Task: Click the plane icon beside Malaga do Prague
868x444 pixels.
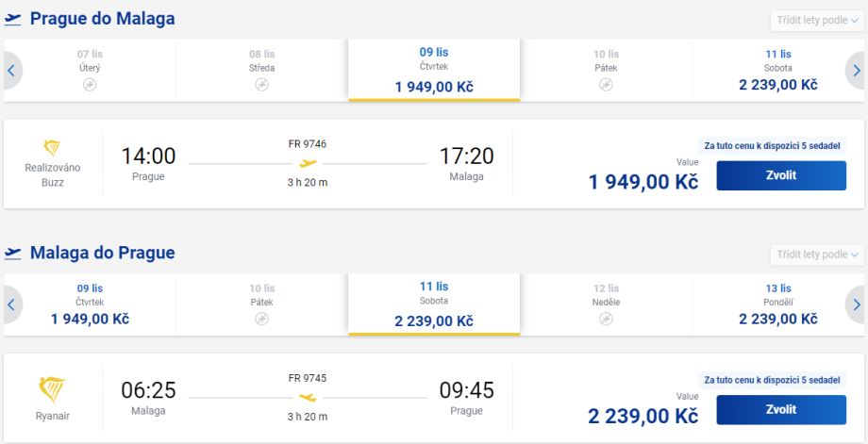Action: pyautogui.click(x=13, y=253)
